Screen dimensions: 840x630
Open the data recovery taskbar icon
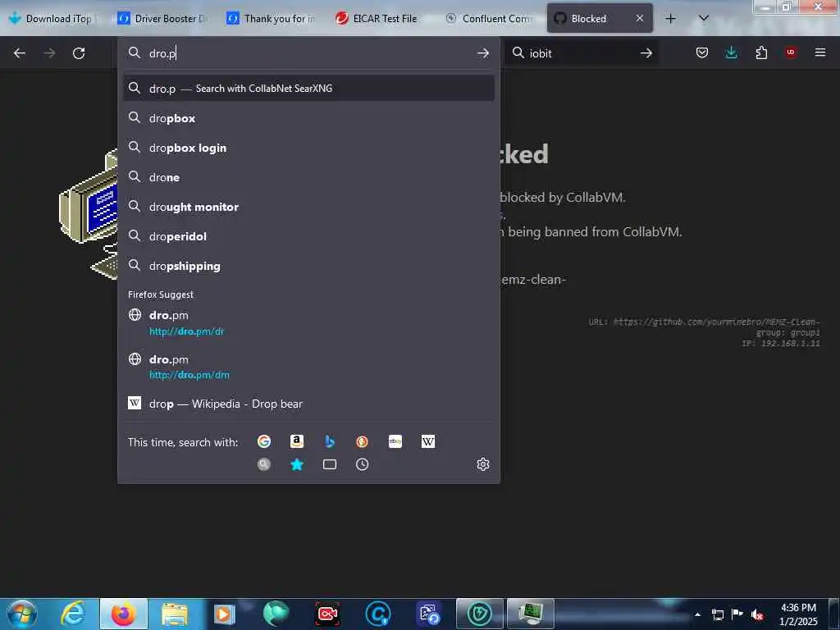(428, 614)
